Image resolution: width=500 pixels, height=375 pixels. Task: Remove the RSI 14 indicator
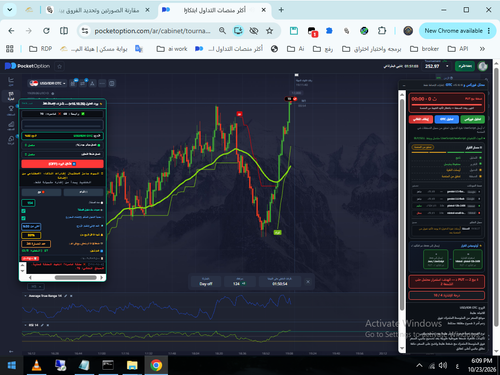pyautogui.click(x=48, y=325)
